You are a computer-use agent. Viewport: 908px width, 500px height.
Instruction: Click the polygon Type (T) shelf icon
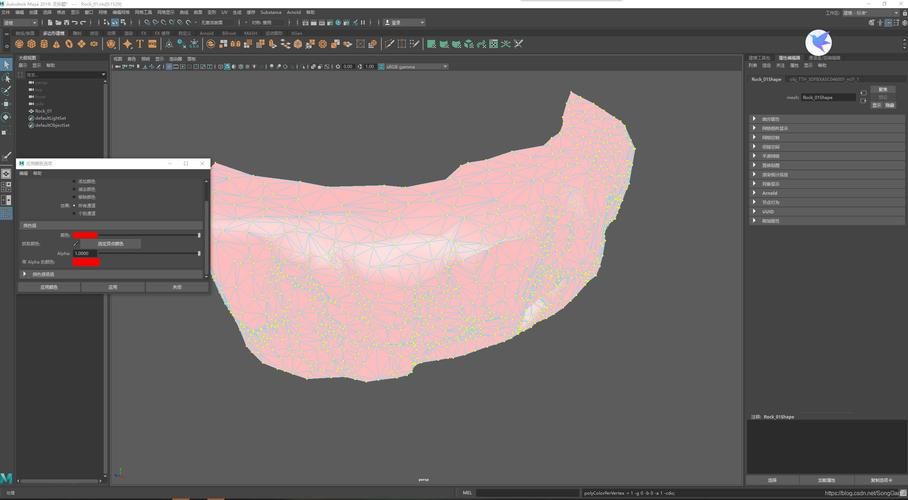[140, 44]
